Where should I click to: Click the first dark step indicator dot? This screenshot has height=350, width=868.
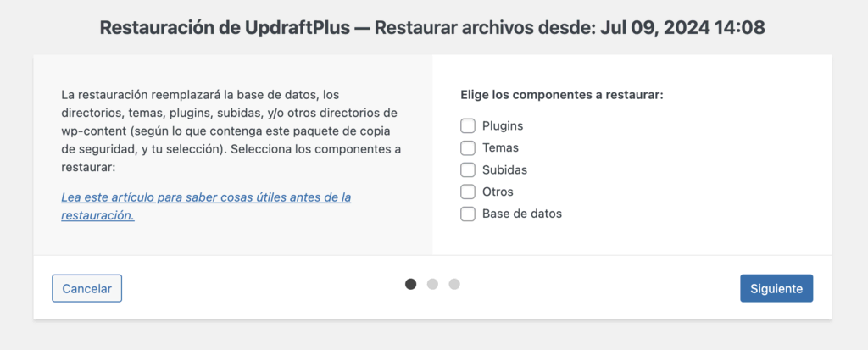tap(411, 284)
